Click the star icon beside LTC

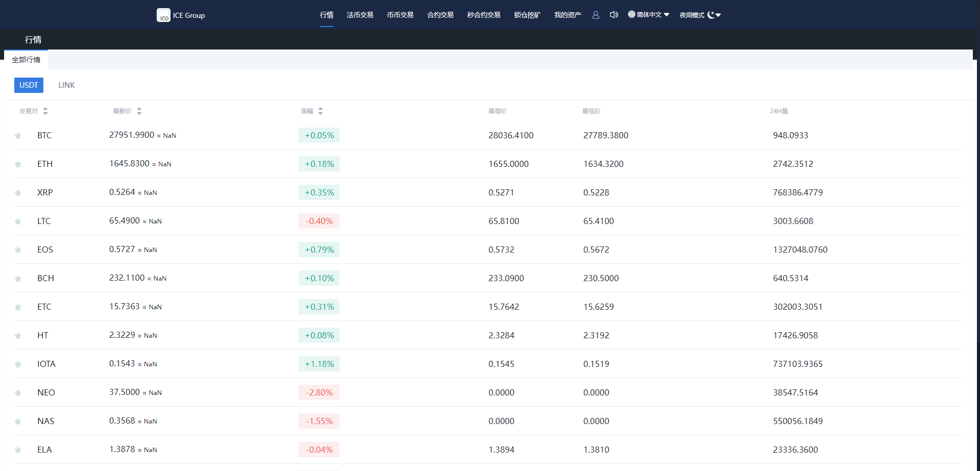click(x=18, y=221)
